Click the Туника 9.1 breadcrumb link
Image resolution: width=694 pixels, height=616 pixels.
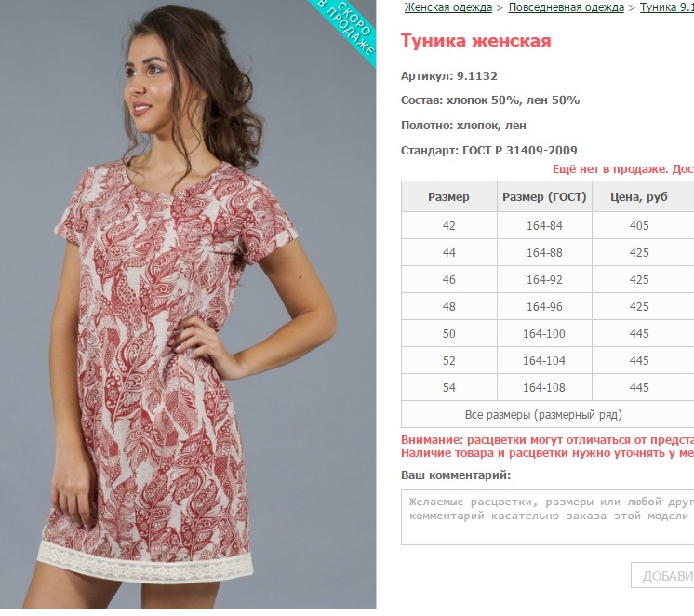tap(667, 7)
